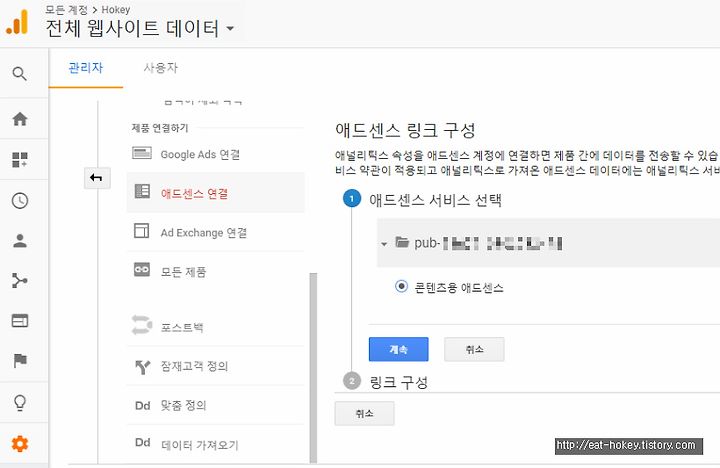
Task: Click the back arrow button
Action: (97, 178)
